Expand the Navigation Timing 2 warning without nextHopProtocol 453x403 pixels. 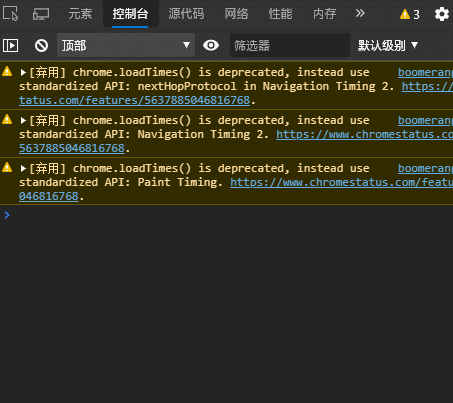[x=23, y=120]
